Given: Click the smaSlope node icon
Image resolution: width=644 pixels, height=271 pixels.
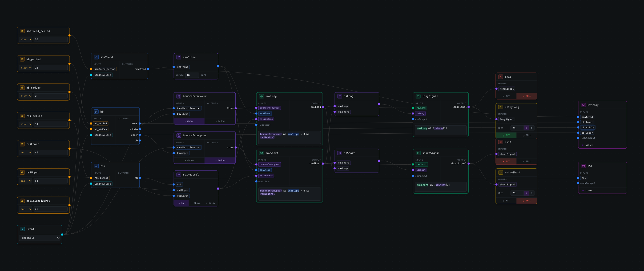Looking at the screenshot, I should coord(179,57).
